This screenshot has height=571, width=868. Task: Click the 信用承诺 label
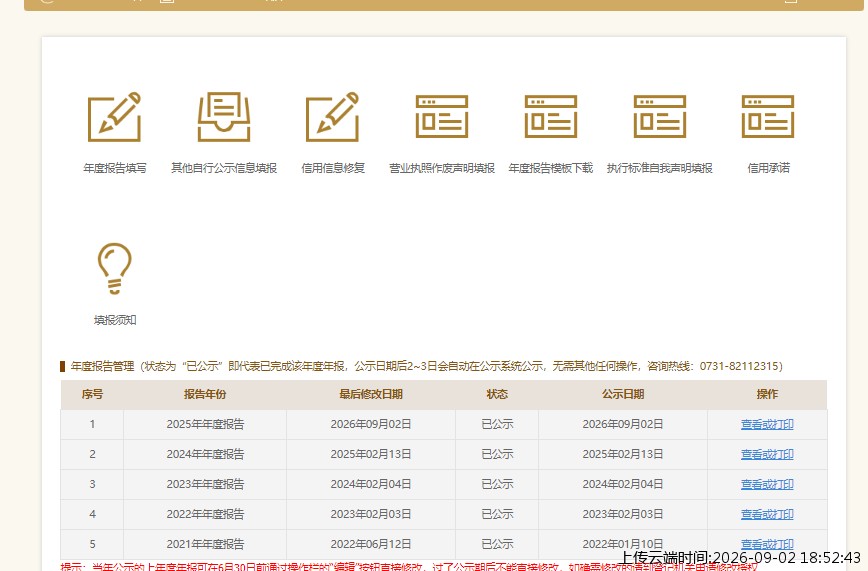coord(768,168)
